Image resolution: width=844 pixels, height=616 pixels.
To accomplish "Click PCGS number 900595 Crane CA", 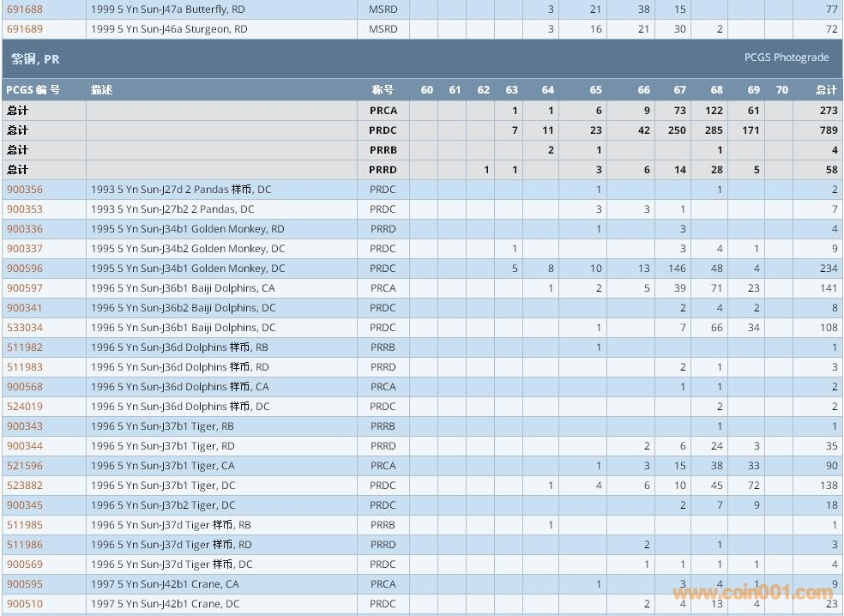I will [x=24, y=584].
